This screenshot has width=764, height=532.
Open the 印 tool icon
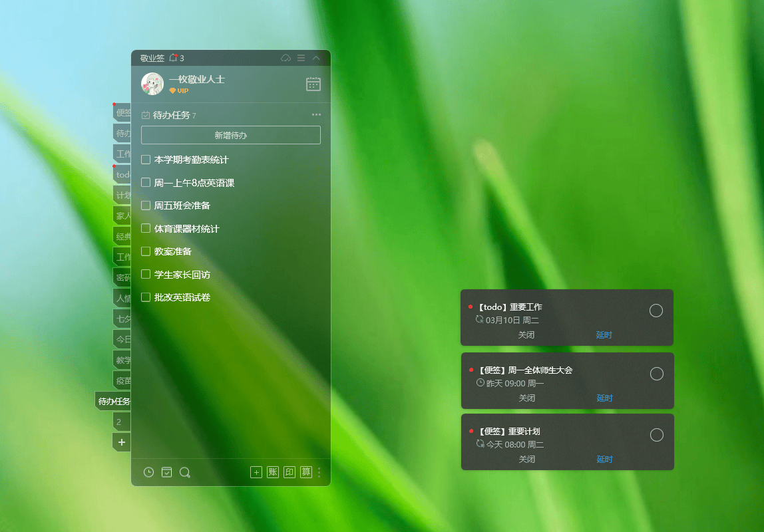coord(289,472)
